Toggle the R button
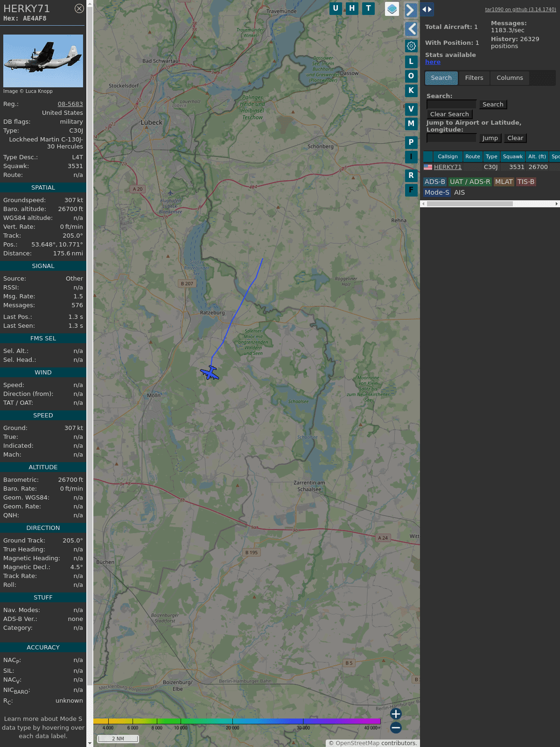This screenshot has width=560, height=747. (x=411, y=176)
